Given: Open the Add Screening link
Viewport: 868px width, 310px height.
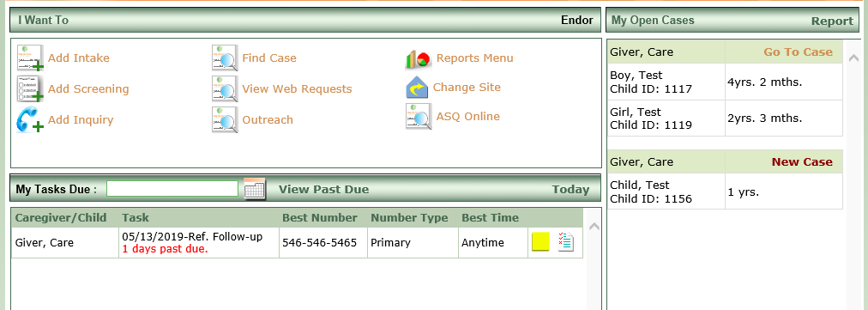Looking at the screenshot, I should pyautogui.click(x=88, y=89).
